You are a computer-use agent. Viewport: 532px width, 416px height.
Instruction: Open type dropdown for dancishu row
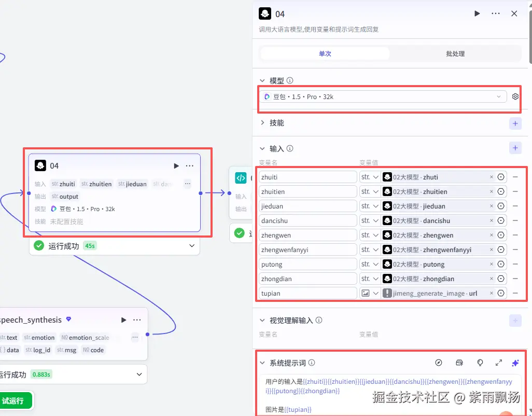[370, 220]
